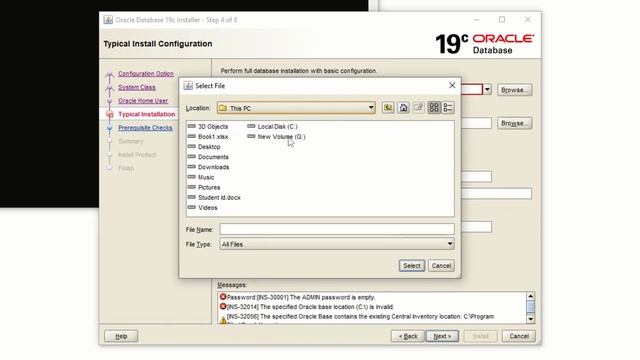The image size is (640, 360).
Task: Select the 3D Objects entry
Action: tap(213, 127)
